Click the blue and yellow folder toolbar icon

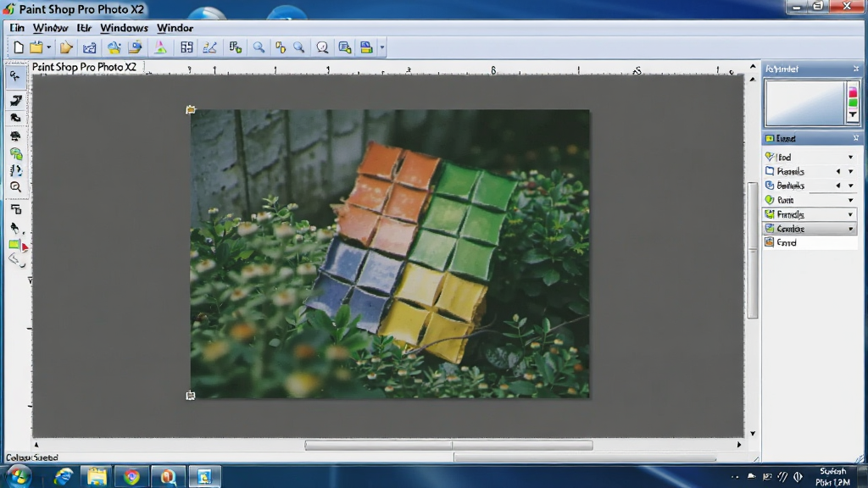(x=114, y=47)
